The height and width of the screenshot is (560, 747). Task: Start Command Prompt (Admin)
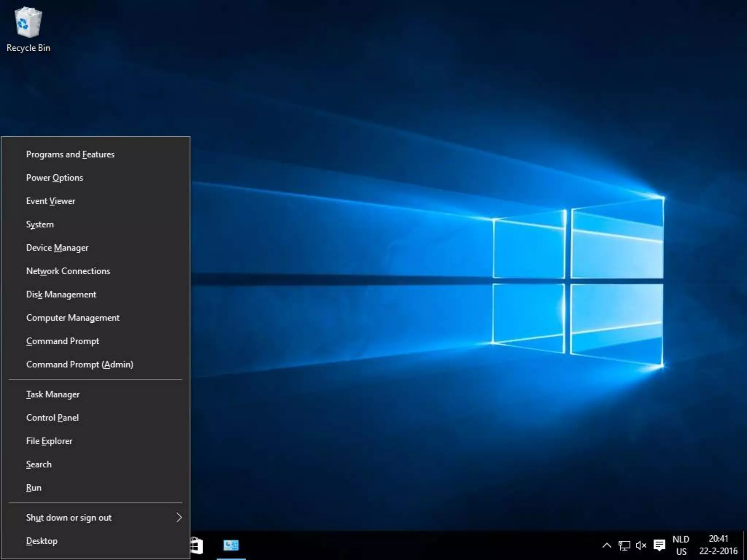(96, 364)
